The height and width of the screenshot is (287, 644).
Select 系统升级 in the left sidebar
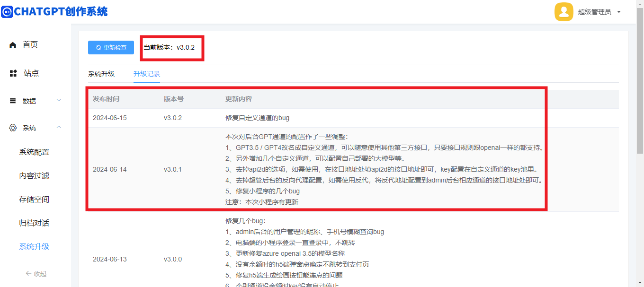click(34, 246)
